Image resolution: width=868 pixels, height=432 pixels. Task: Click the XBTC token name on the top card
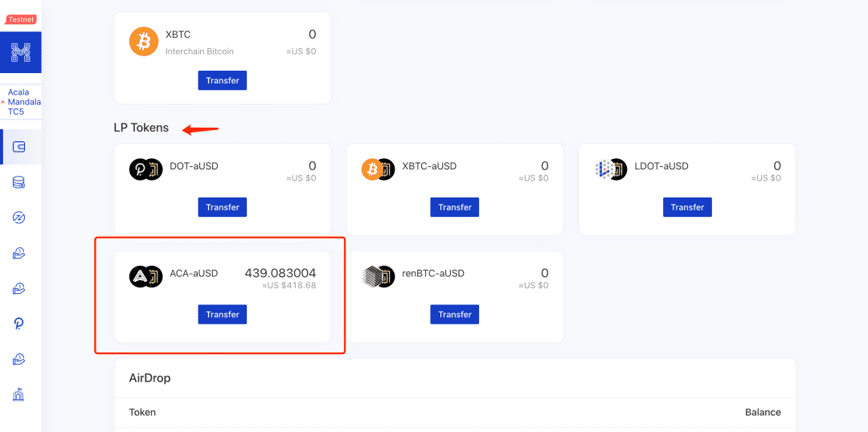click(x=178, y=35)
